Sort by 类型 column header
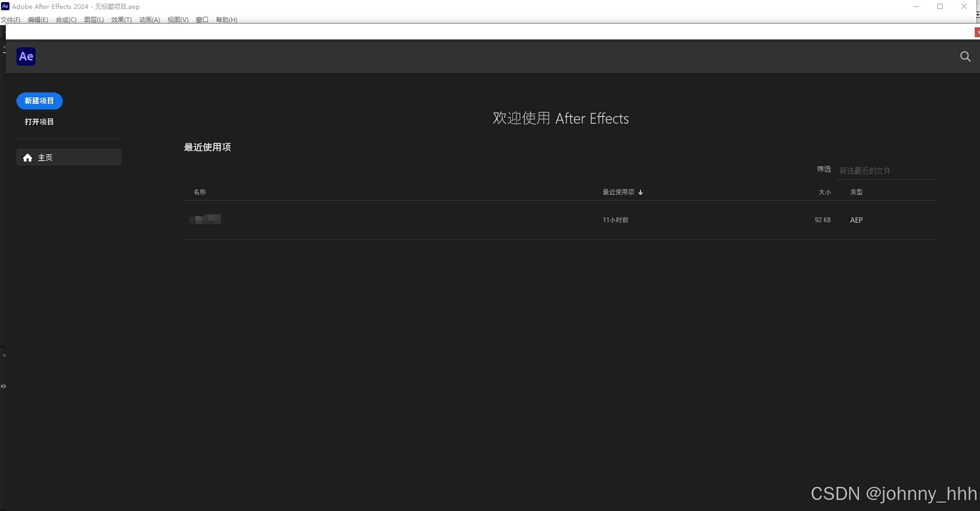This screenshot has width=980, height=511. pyautogui.click(x=857, y=192)
